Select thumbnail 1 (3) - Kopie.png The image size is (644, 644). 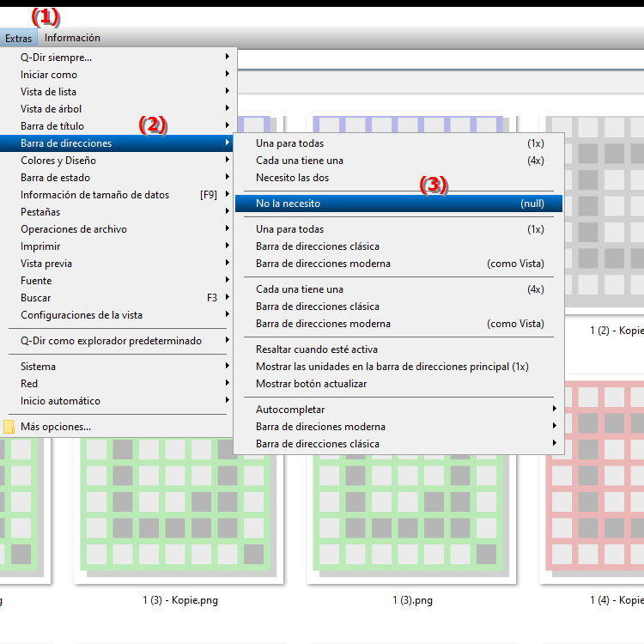(x=179, y=512)
